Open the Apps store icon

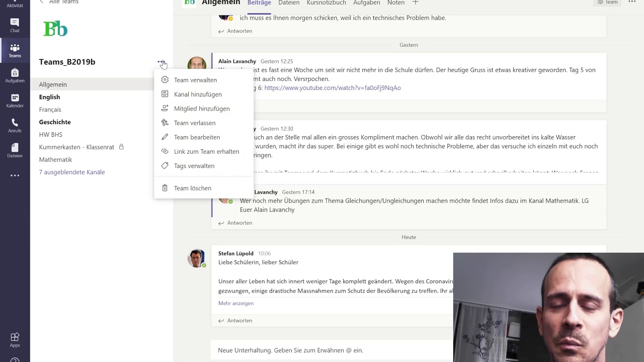15,340
